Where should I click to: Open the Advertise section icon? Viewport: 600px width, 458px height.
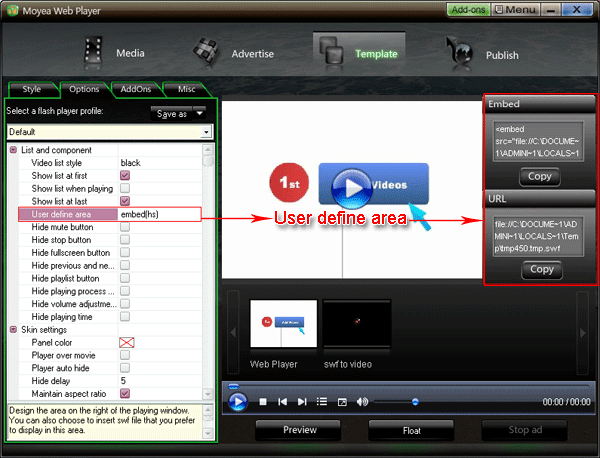pos(205,51)
